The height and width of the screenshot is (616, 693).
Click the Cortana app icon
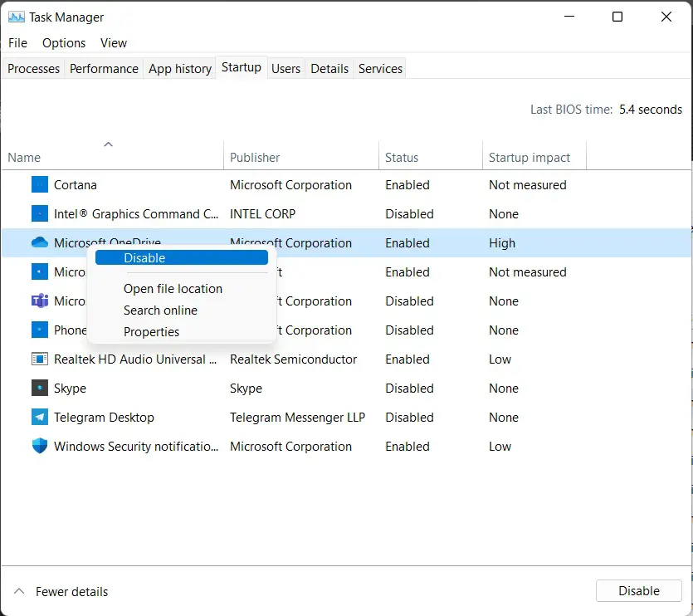40,184
